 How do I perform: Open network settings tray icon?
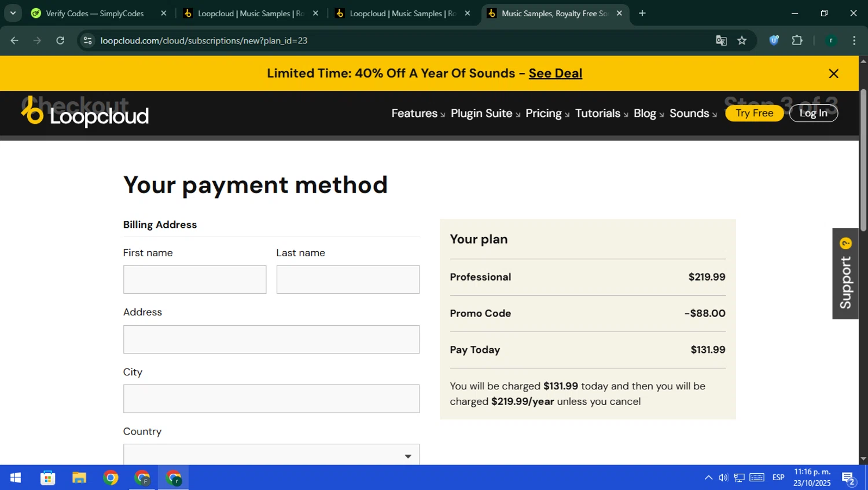click(x=740, y=478)
